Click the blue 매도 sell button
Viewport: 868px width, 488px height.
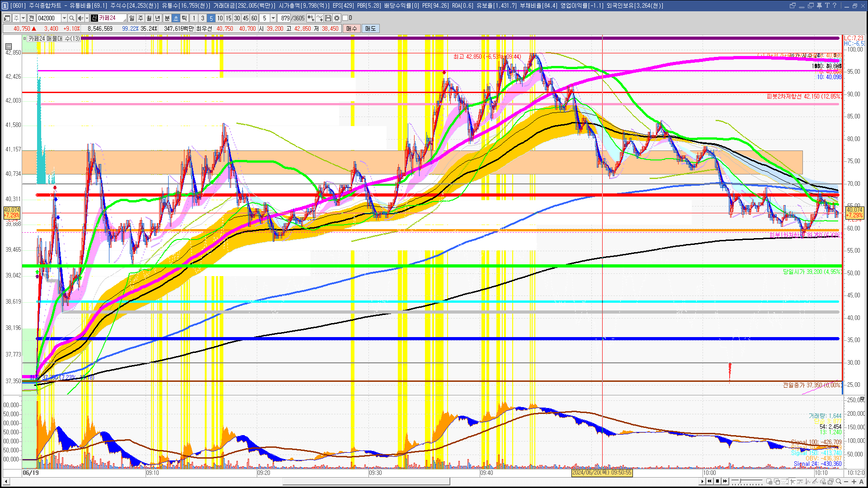(370, 28)
